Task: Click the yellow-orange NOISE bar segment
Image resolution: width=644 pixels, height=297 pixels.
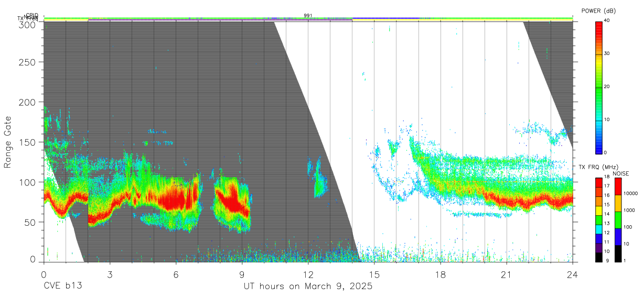Action: pyautogui.click(x=617, y=203)
